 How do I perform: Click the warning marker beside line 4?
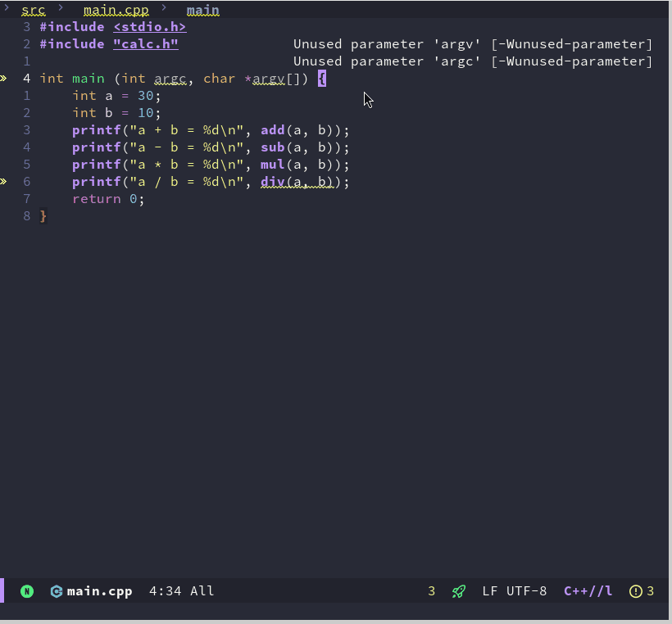[x=4, y=79]
